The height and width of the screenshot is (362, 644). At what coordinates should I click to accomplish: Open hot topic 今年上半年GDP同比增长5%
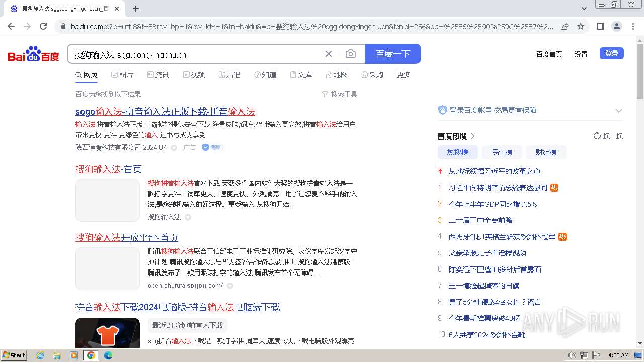coord(493,204)
